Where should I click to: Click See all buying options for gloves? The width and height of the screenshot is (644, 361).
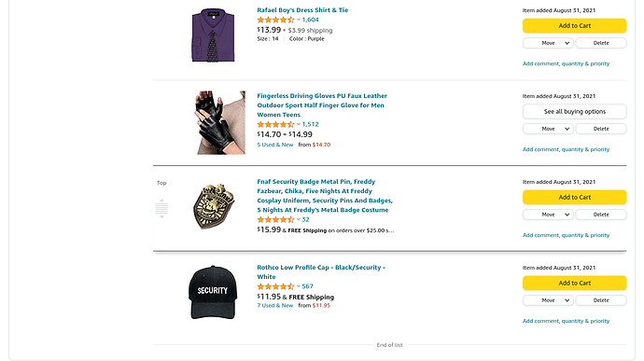[x=574, y=112]
